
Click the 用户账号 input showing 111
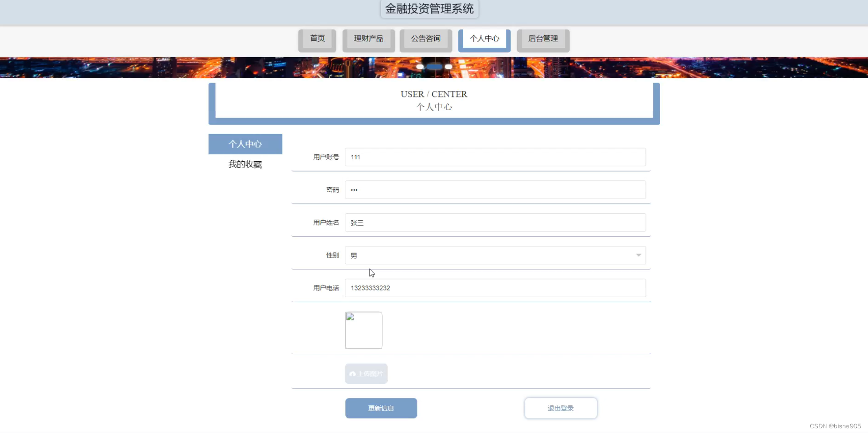495,157
